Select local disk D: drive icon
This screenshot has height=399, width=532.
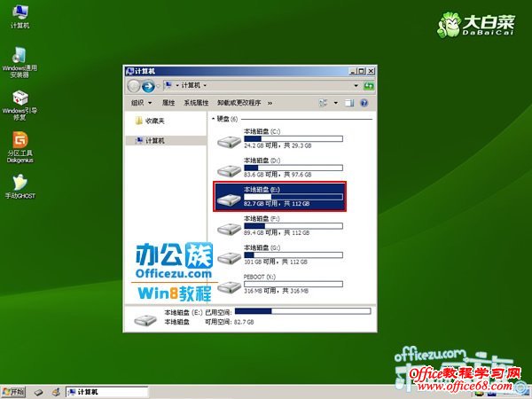point(229,170)
